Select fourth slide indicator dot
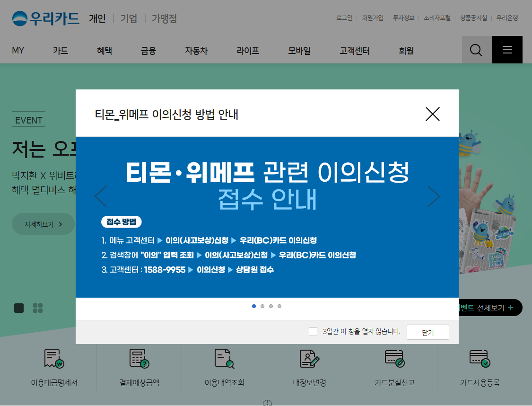532x406 pixels. [x=279, y=306]
